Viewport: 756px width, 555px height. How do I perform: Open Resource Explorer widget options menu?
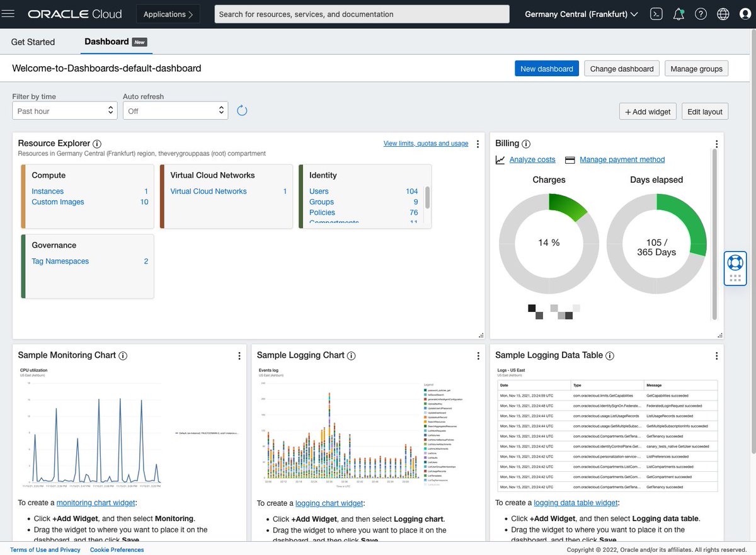coord(478,144)
